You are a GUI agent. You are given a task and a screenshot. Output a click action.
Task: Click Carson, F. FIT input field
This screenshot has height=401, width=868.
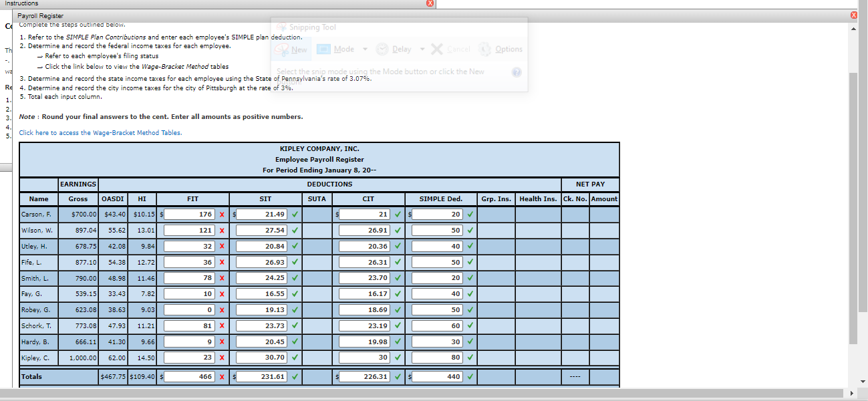[x=190, y=215]
